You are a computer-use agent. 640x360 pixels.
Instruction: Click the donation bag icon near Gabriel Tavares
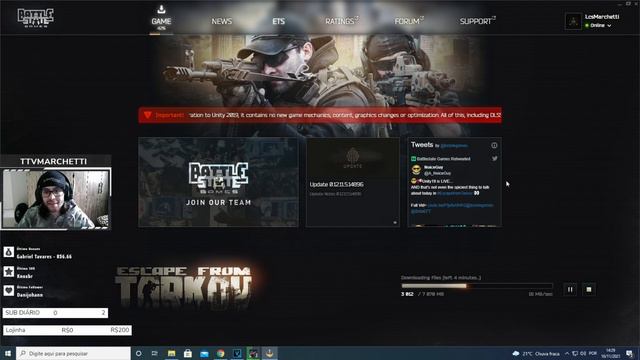9,252
